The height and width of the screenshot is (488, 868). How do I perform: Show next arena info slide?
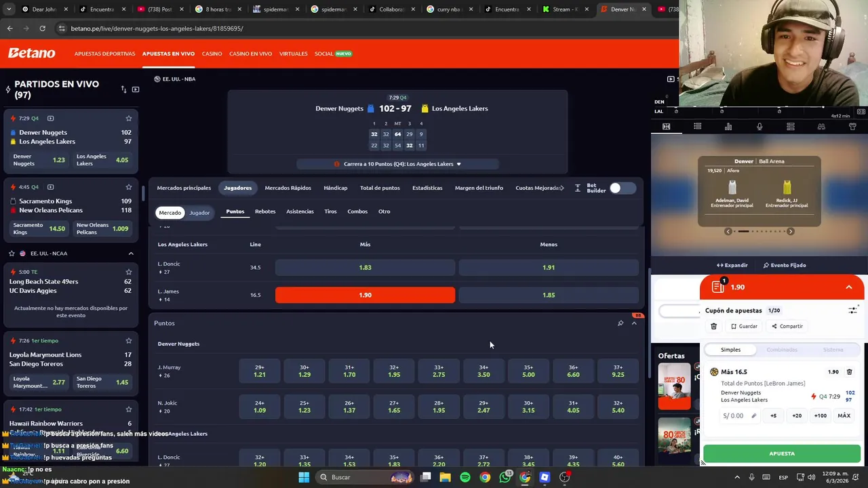tap(791, 232)
